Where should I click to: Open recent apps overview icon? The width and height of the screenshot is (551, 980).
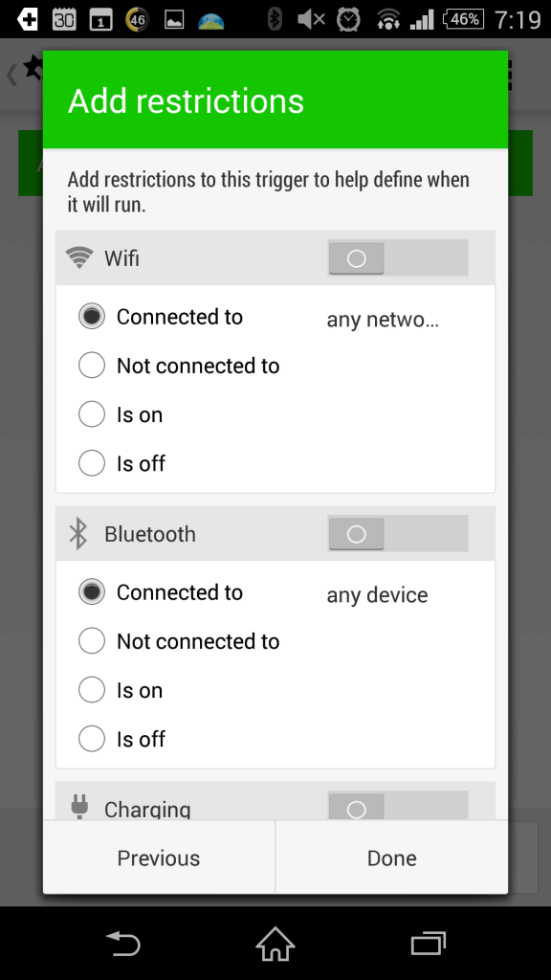click(428, 944)
